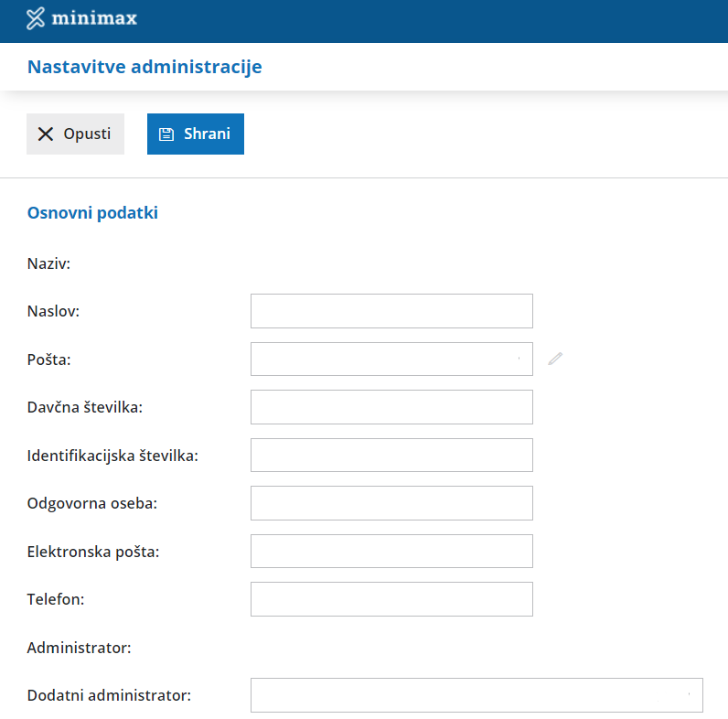
Task: Focus the Naslov input field
Action: point(391,311)
